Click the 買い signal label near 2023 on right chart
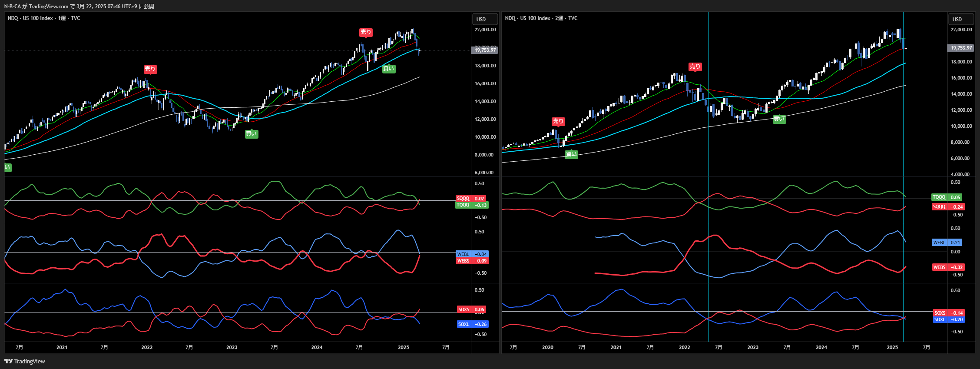This screenshot has width=980, height=369. click(x=779, y=119)
